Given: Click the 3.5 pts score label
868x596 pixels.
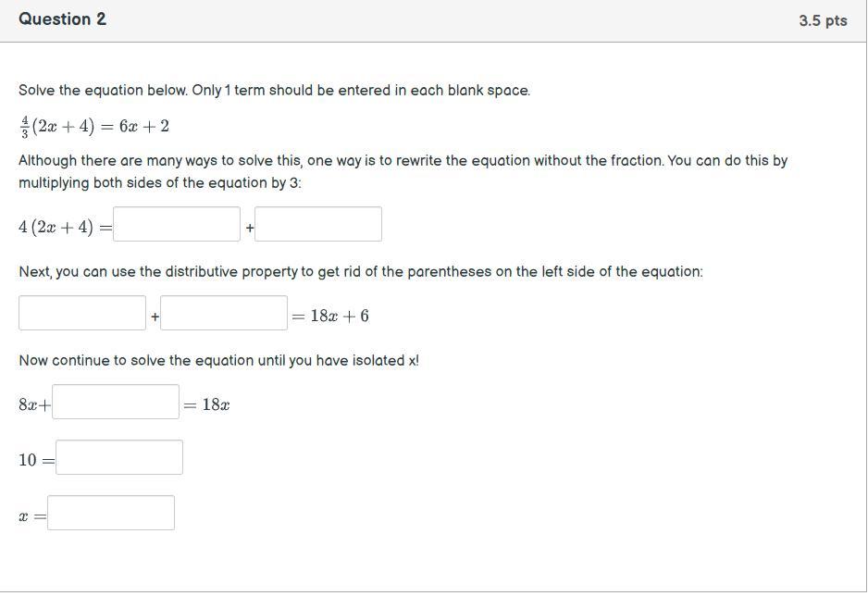Looking at the screenshot, I should 824,20.
